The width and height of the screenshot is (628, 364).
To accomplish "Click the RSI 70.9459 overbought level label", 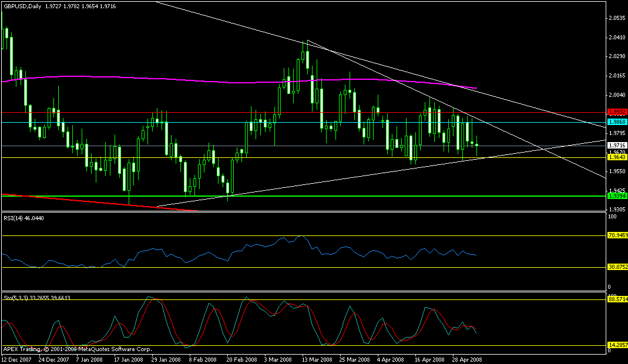I will click(616, 235).
